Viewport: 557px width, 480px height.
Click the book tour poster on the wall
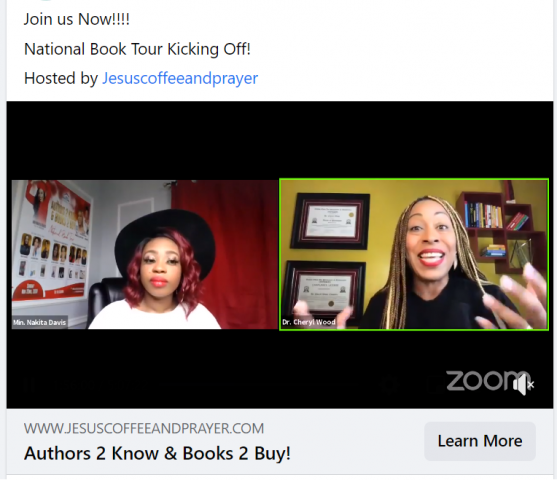(x=52, y=241)
